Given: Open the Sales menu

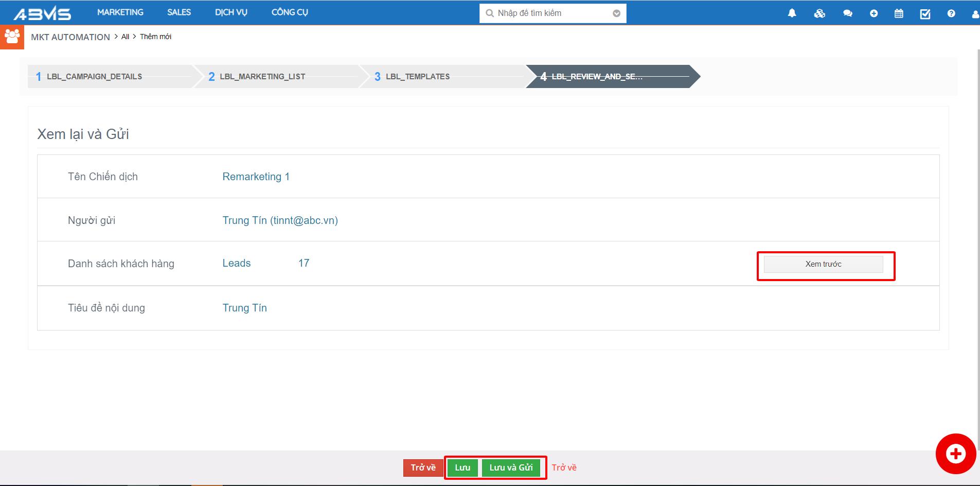Looking at the screenshot, I should tap(179, 12).
